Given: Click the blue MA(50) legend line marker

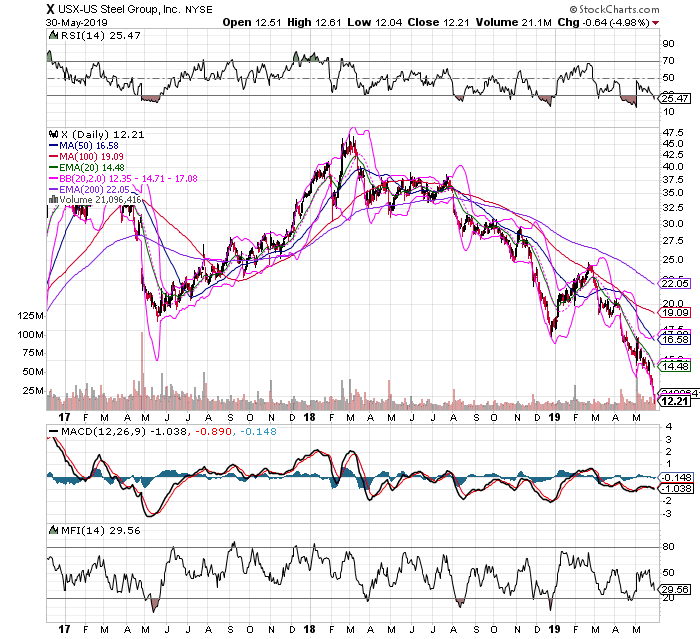Looking at the screenshot, I should pyautogui.click(x=53, y=146).
